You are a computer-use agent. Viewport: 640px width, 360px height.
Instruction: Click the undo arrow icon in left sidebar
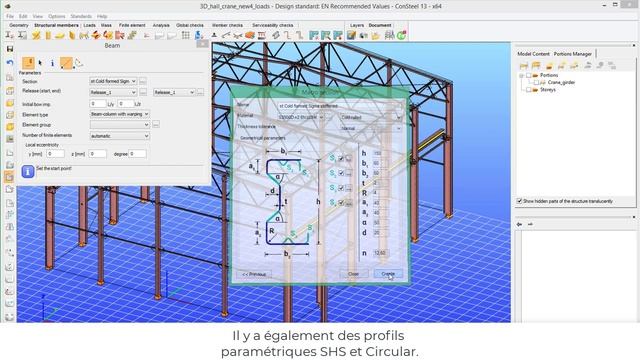pos(10,62)
